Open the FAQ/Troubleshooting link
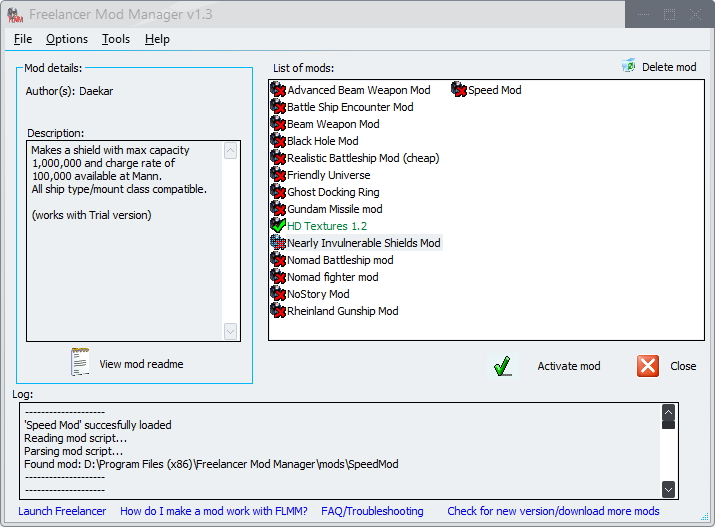 [x=372, y=511]
